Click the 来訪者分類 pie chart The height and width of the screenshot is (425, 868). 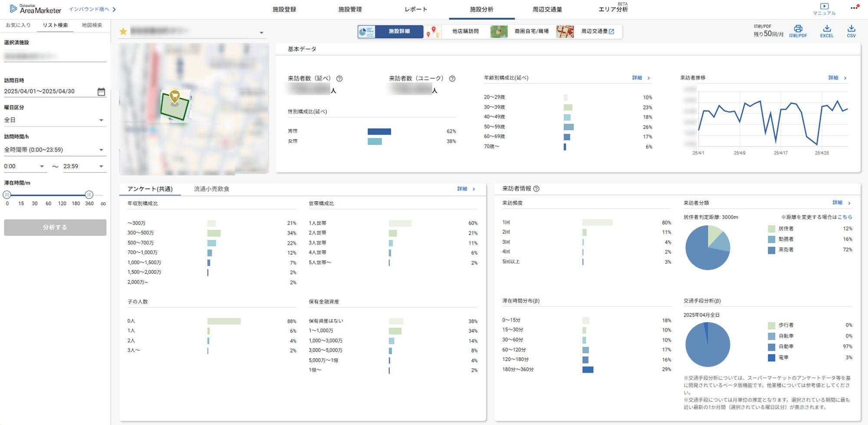(x=707, y=247)
